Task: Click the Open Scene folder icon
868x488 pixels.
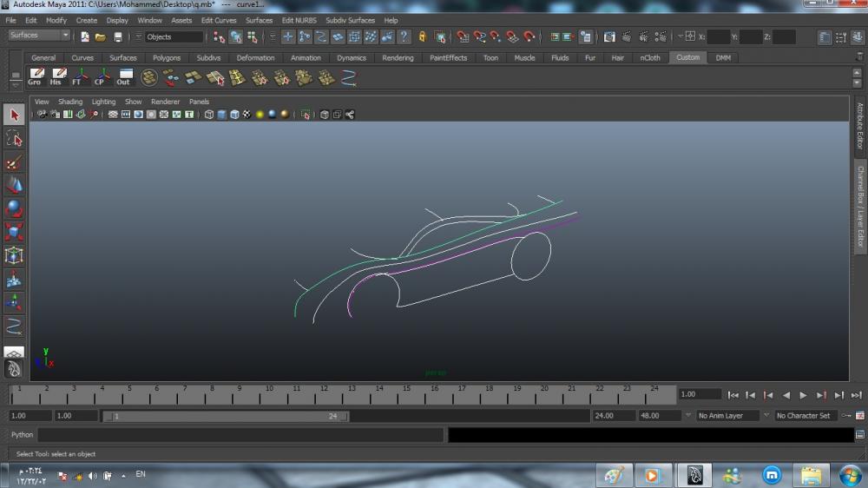Action: click(101, 36)
